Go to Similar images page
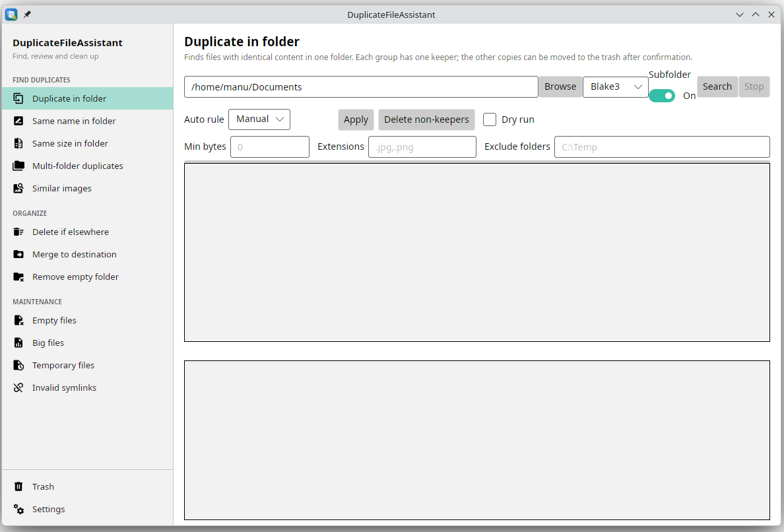This screenshot has height=532, width=784. [x=88, y=189]
